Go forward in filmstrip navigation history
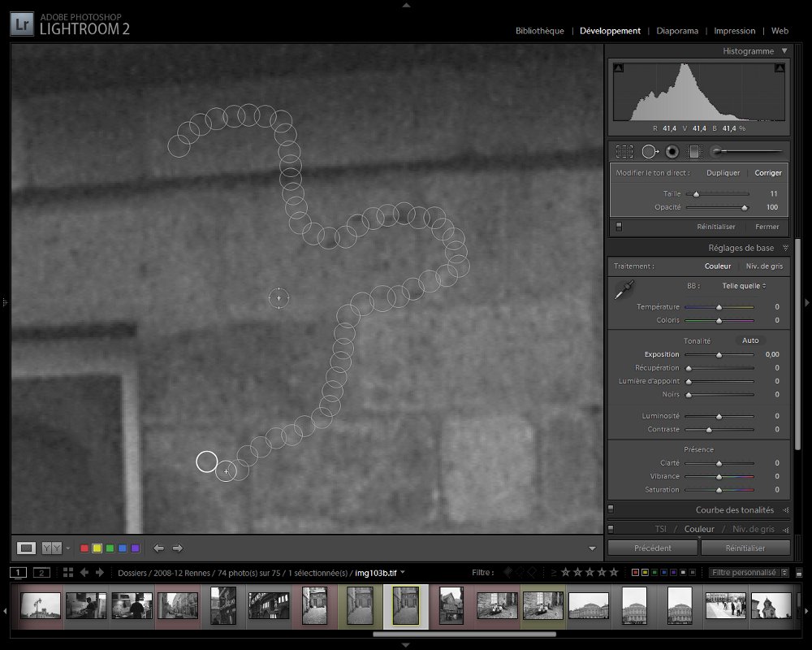 coord(100,572)
